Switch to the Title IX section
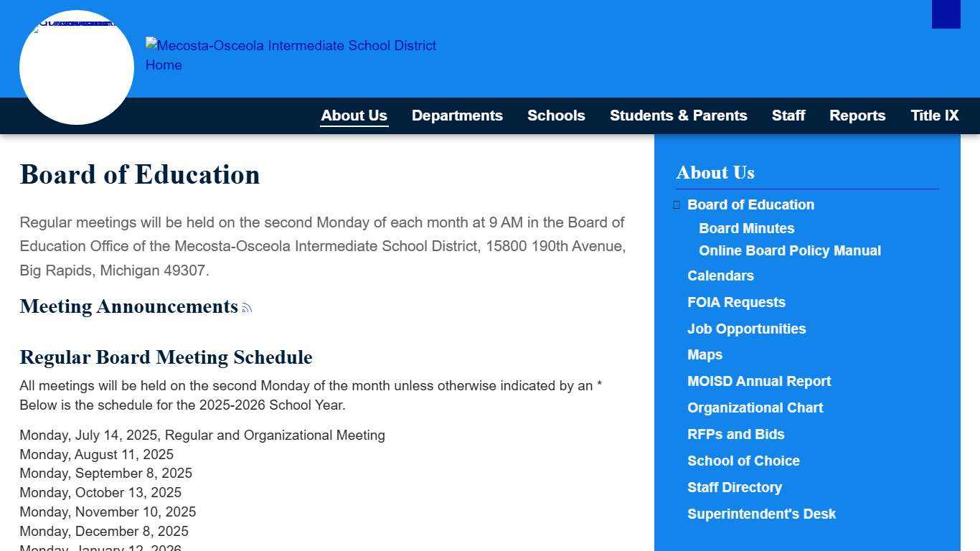The width and height of the screenshot is (980, 551). (935, 116)
